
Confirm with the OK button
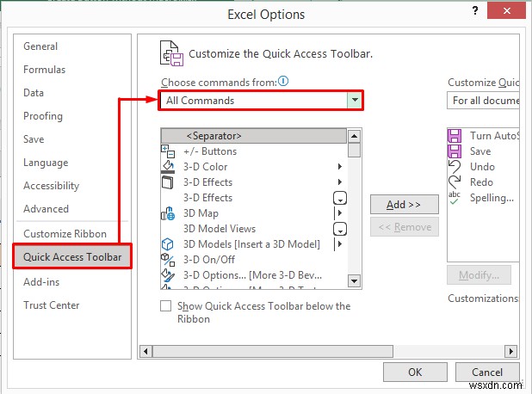click(x=415, y=372)
